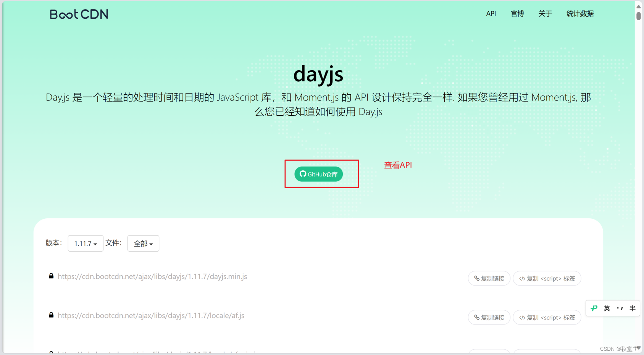Click 复制链接 for dayjs.min.js
The image size is (644, 355).
pyautogui.click(x=489, y=278)
